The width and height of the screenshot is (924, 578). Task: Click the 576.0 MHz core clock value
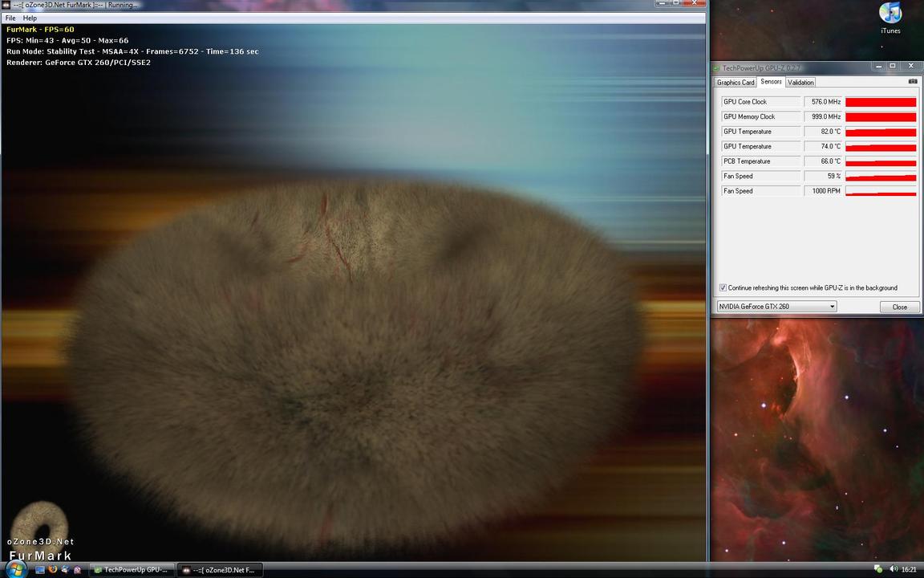coord(823,102)
